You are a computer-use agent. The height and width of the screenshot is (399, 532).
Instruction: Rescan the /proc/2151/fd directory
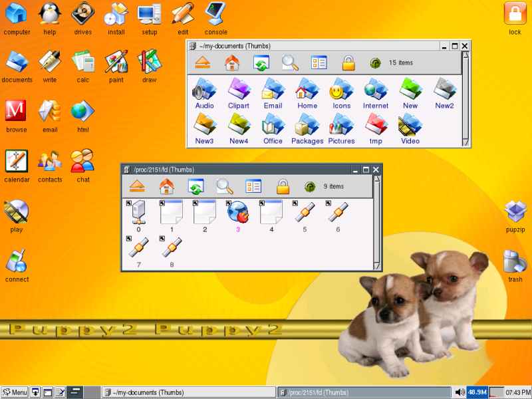pos(196,186)
